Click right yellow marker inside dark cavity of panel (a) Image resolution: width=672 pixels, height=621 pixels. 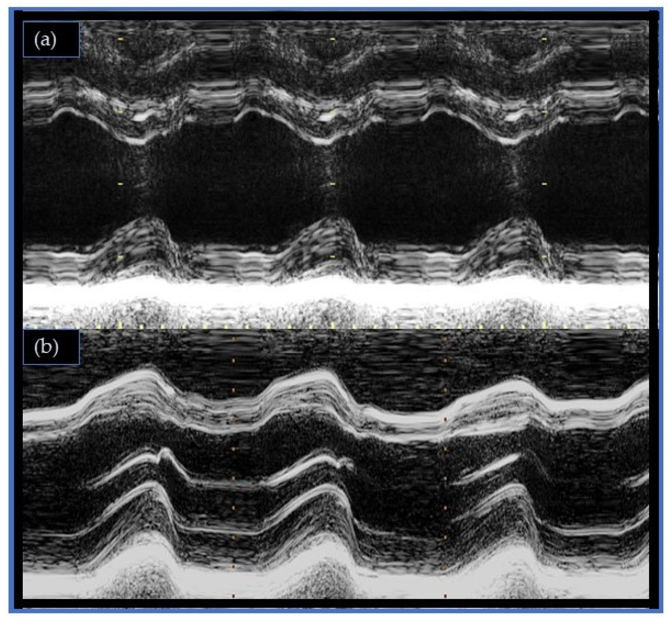(544, 184)
